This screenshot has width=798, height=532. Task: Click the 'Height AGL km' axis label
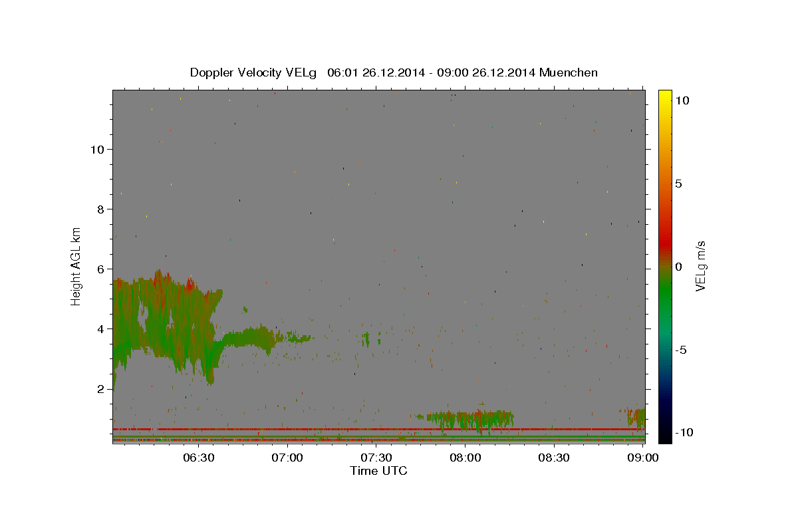pyautogui.click(x=76, y=266)
